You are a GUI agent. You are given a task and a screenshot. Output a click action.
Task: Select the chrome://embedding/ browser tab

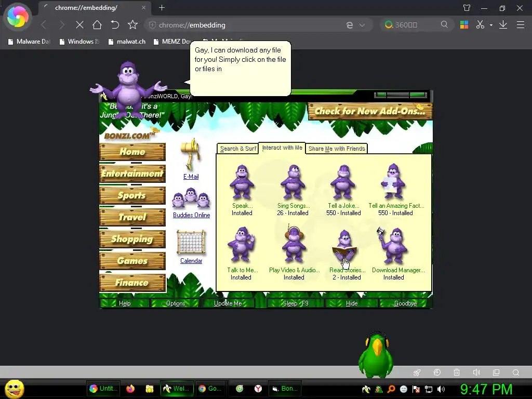[x=95, y=8]
